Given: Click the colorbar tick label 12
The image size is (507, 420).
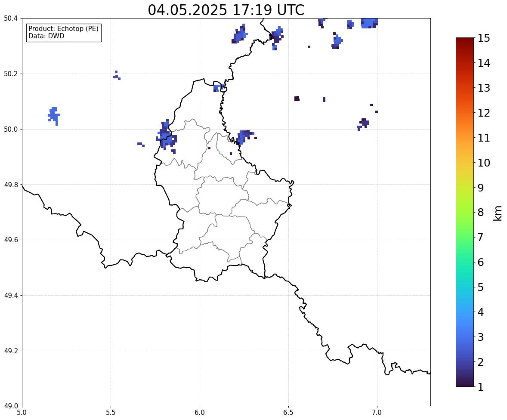Looking at the screenshot, I should [x=484, y=113].
